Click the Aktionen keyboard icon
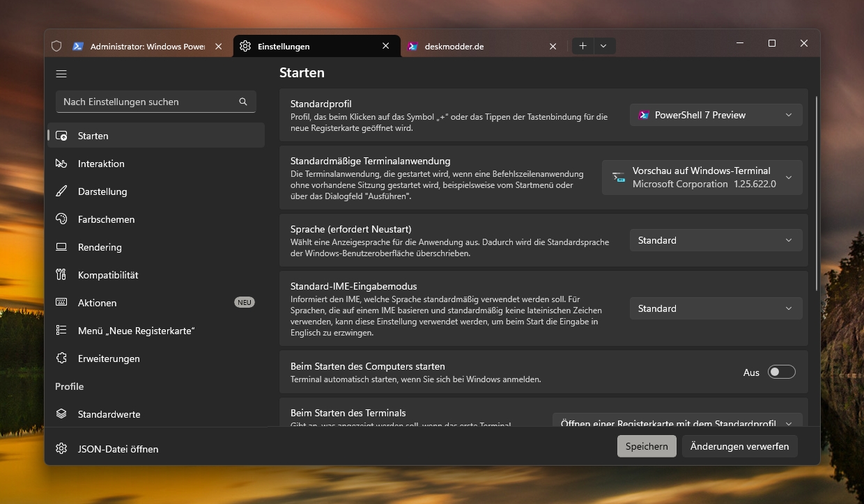This screenshot has height=504, width=864. 61,303
